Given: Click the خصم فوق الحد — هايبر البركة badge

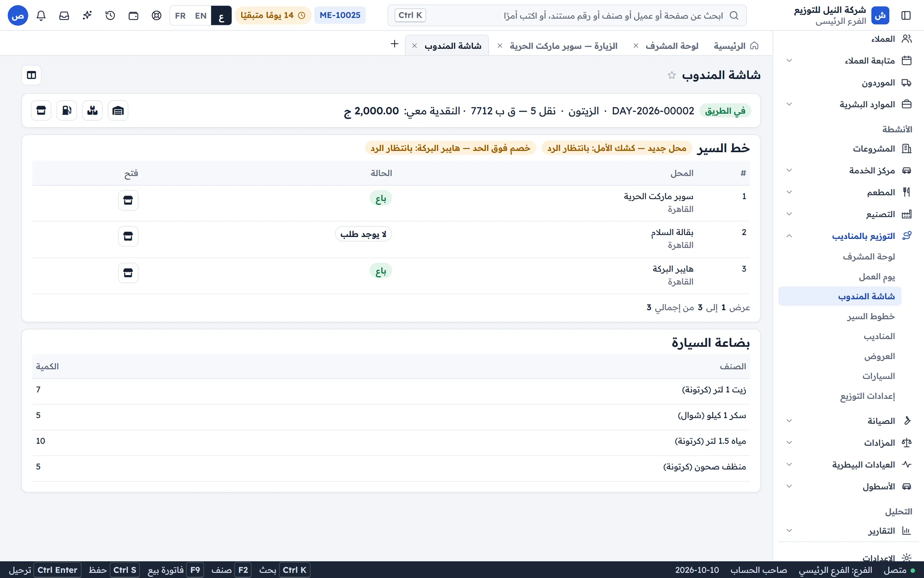Looking at the screenshot, I should pos(450,148).
